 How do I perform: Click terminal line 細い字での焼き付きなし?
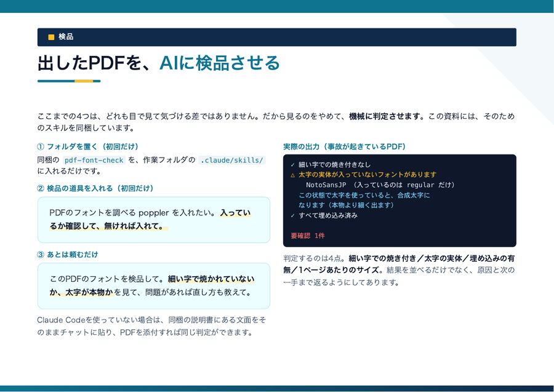point(335,164)
